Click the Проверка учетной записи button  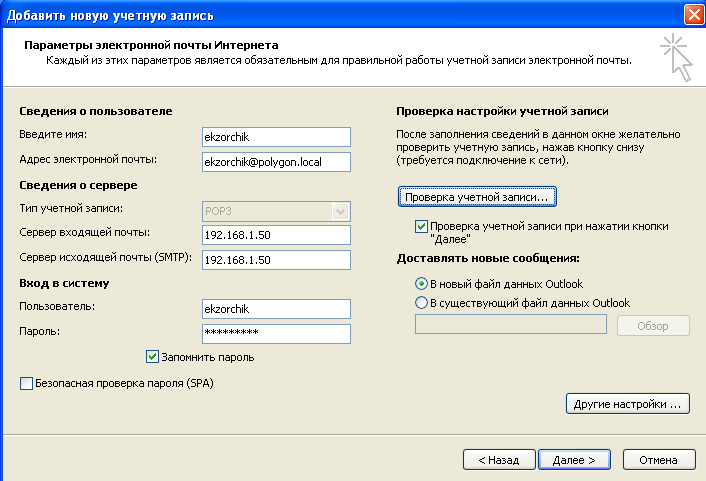click(477, 197)
